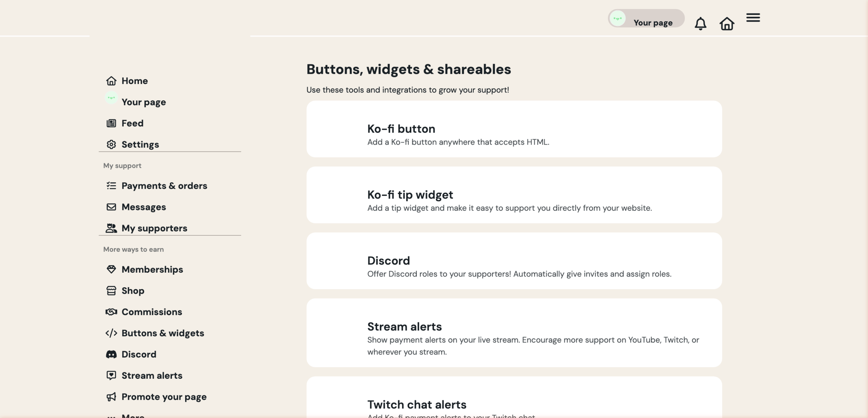Open Payments & orders in sidebar

click(x=164, y=186)
